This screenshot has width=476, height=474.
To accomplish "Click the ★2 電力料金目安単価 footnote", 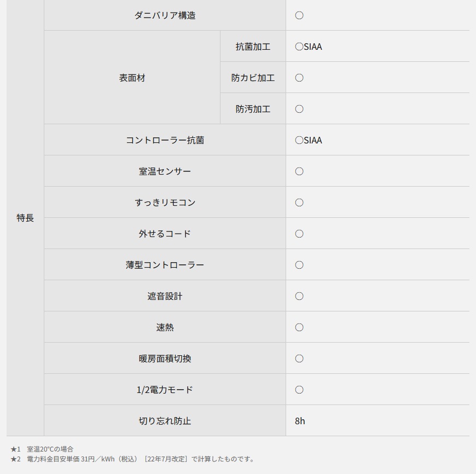I will click(x=132, y=459).
